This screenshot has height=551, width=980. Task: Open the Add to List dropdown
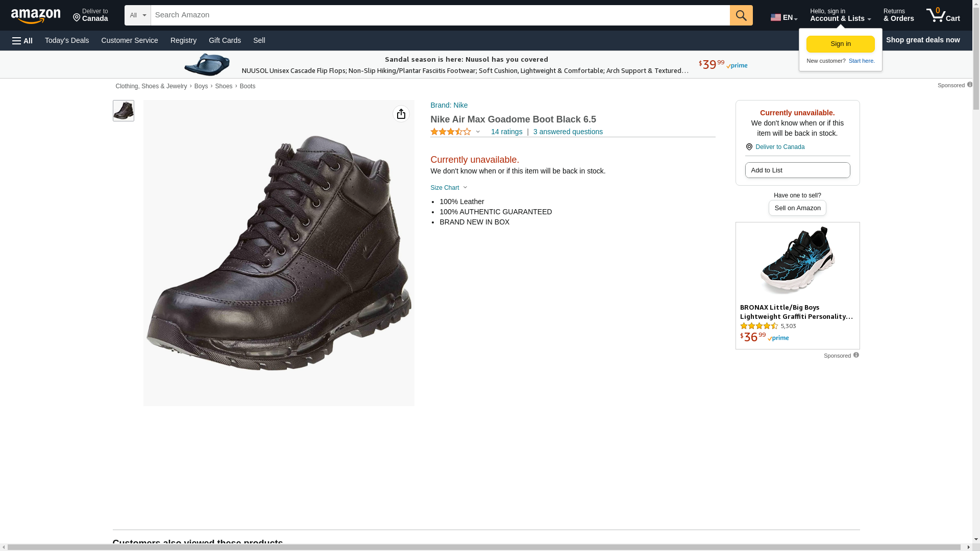pyautogui.click(x=797, y=170)
